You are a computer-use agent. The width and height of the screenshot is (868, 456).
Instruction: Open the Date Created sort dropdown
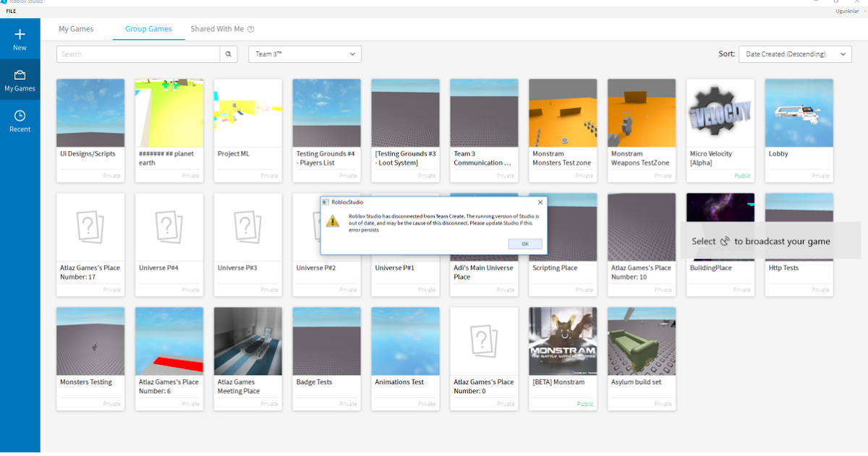795,54
